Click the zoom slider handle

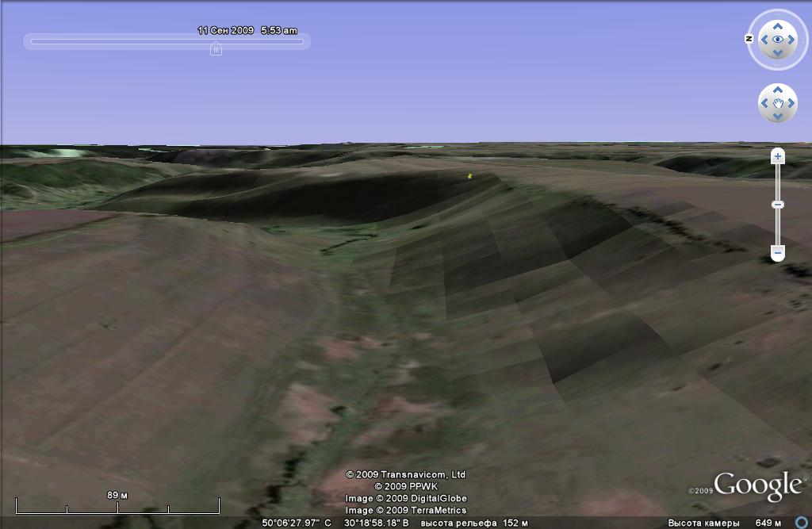point(778,205)
